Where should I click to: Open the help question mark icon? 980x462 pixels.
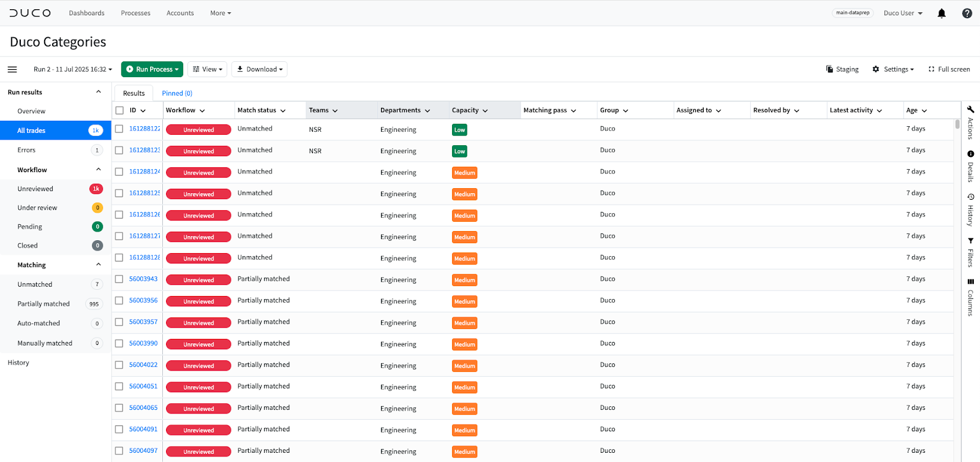967,13
